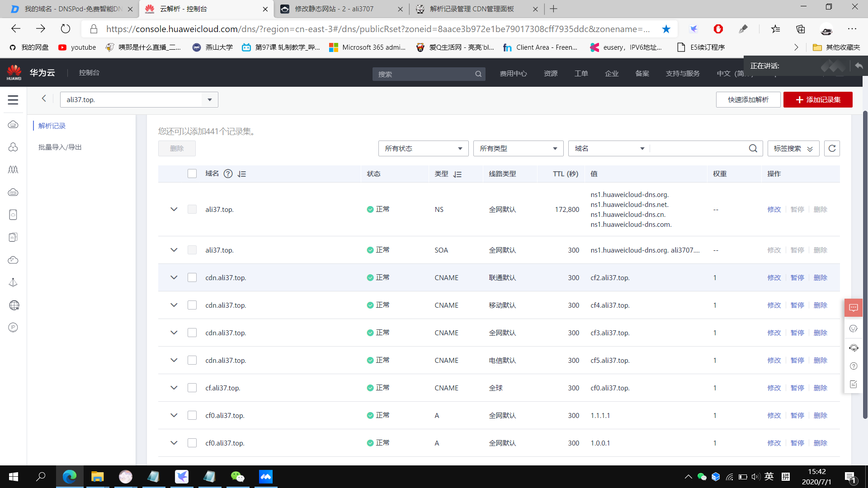The width and height of the screenshot is (868, 488).
Task: Open 费用中心 in top navigation
Action: [513, 73]
